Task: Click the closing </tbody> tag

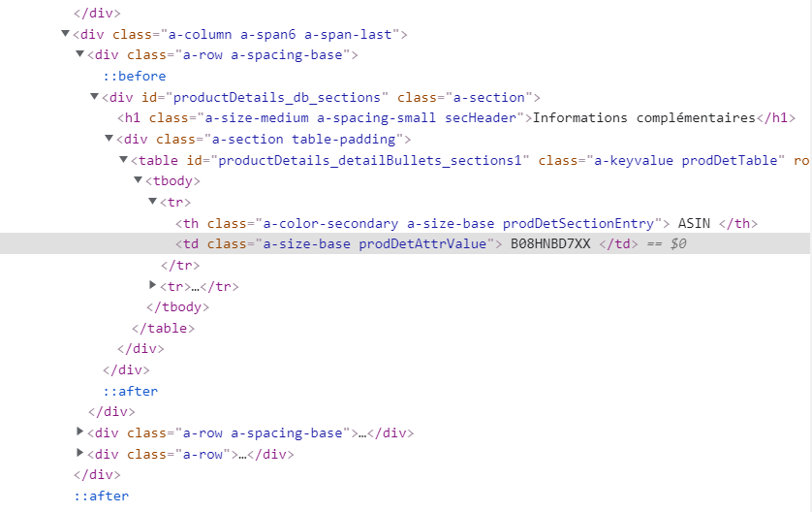Action: (177, 306)
